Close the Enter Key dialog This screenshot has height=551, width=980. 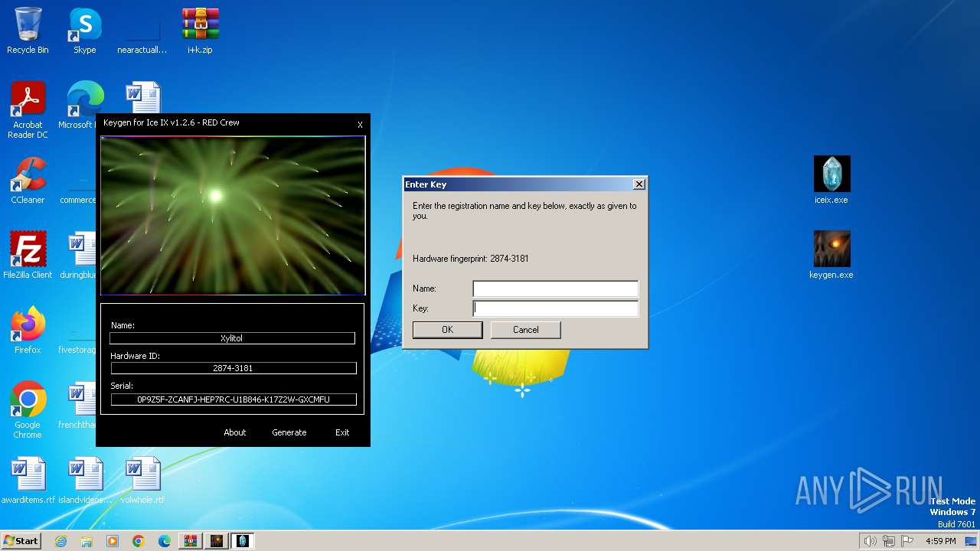coord(639,184)
